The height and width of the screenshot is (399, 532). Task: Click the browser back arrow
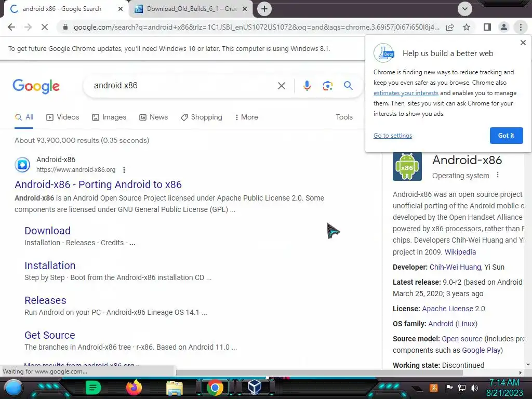[11, 27]
